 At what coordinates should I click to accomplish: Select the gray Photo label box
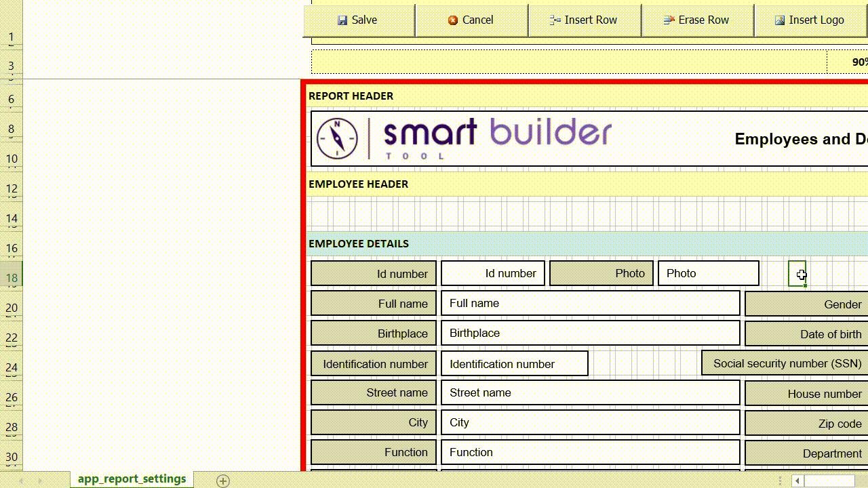pyautogui.click(x=601, y=274)
